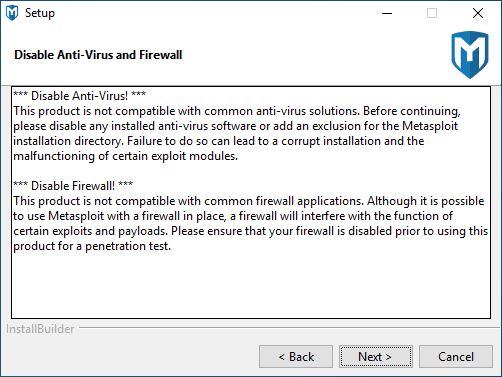Click the line mentioning certain exploit modules
Viewport: 502px width, 377px height.
click(125, 156)
